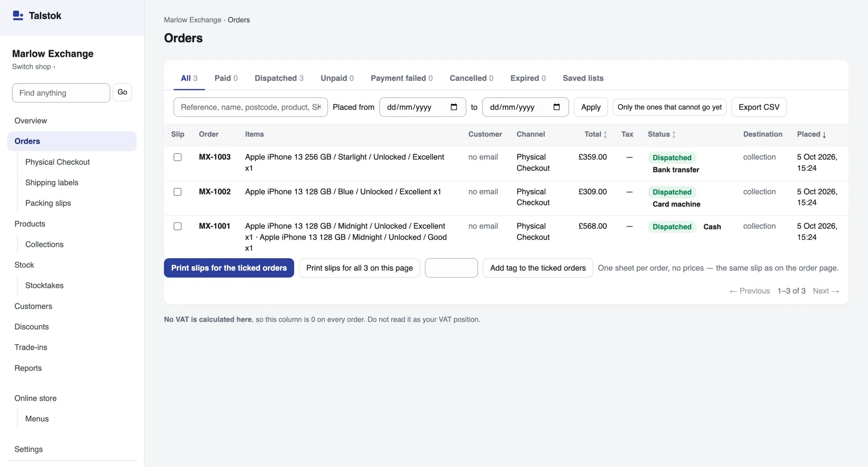868x467 pixels.
Task: Open Stocktakes in sidebar
Action: (x=44, y=286)
